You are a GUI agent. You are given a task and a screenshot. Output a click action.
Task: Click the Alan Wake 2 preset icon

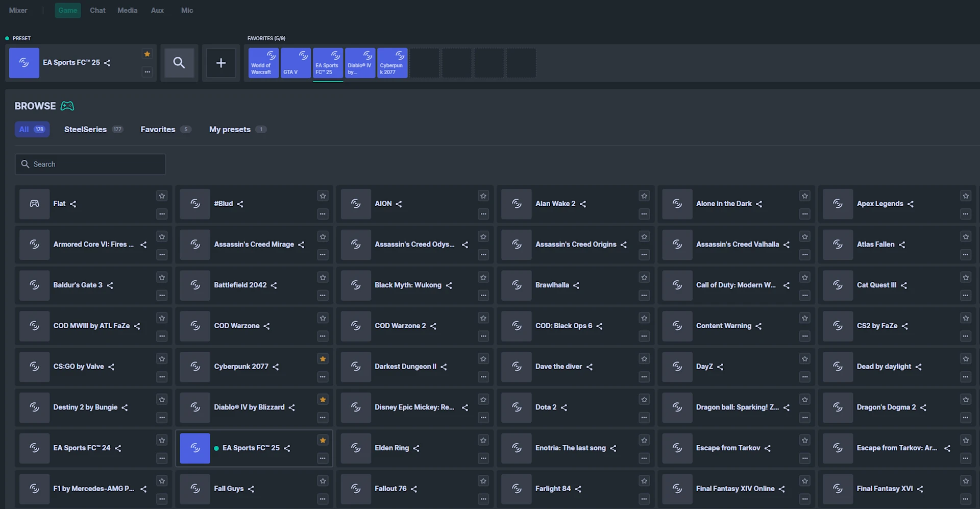pos(517,204)
